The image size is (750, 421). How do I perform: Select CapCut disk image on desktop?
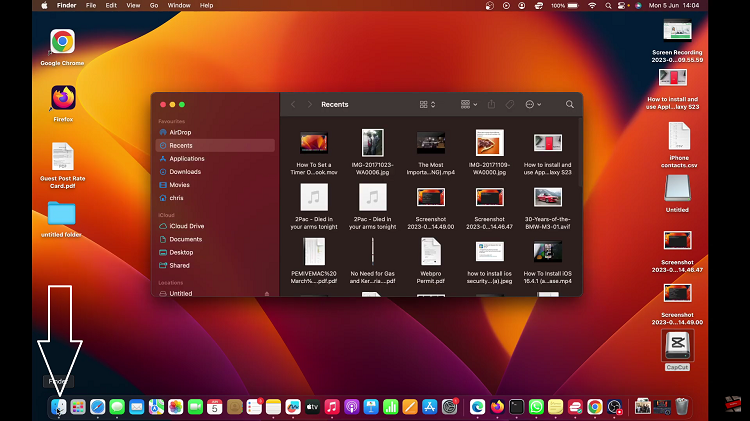point(677,344)
